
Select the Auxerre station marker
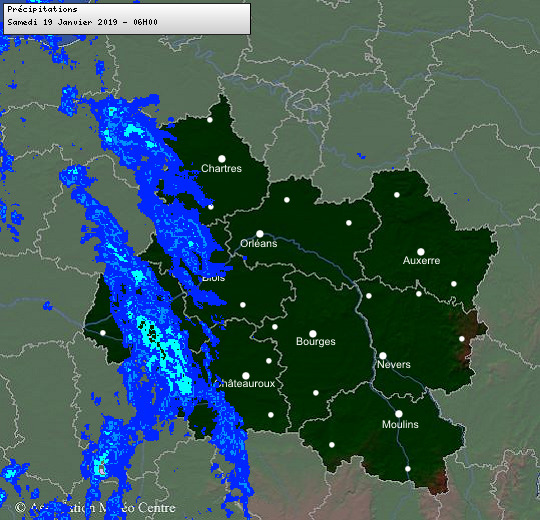pos(421,252)
